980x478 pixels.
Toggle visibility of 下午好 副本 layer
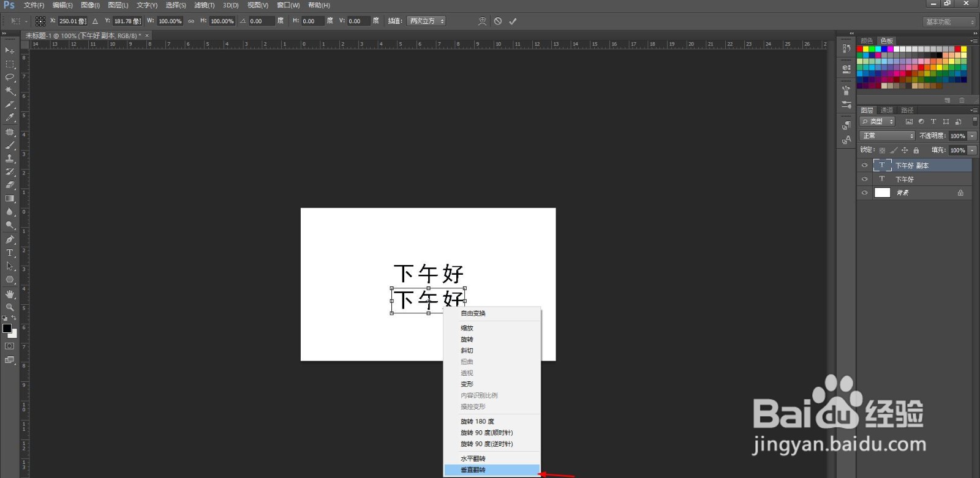click(864, 165)
